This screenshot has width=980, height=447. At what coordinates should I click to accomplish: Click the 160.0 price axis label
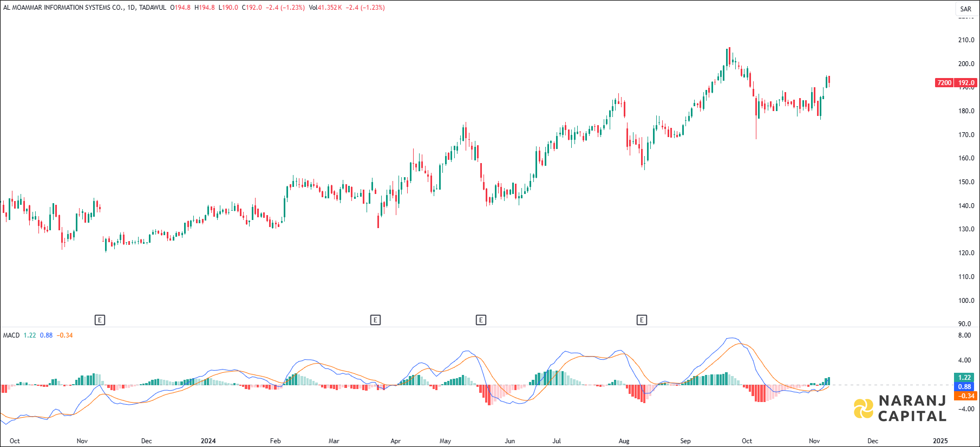(966, 158)
